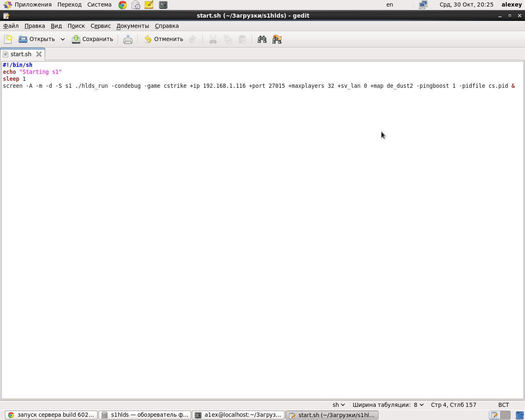Viewport: 525px width, 420px height.
Task: Click the "Starting s1" string in editor
Action: coord(41,72)
